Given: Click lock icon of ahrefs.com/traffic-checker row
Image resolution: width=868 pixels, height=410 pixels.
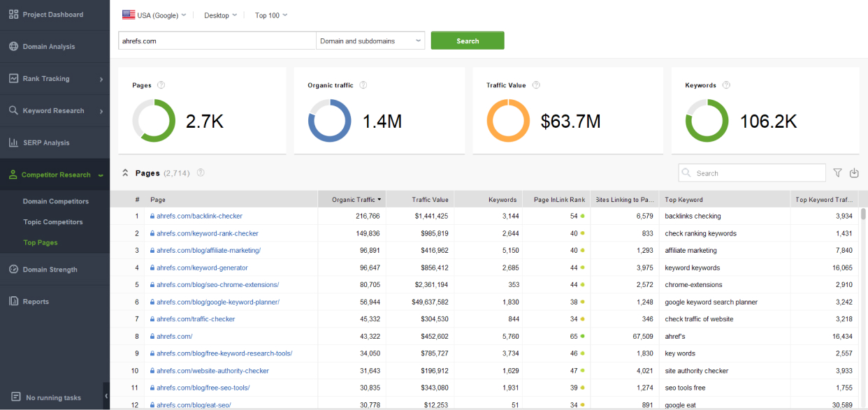Looking at the screenshot, I should [x=152, y=319].
